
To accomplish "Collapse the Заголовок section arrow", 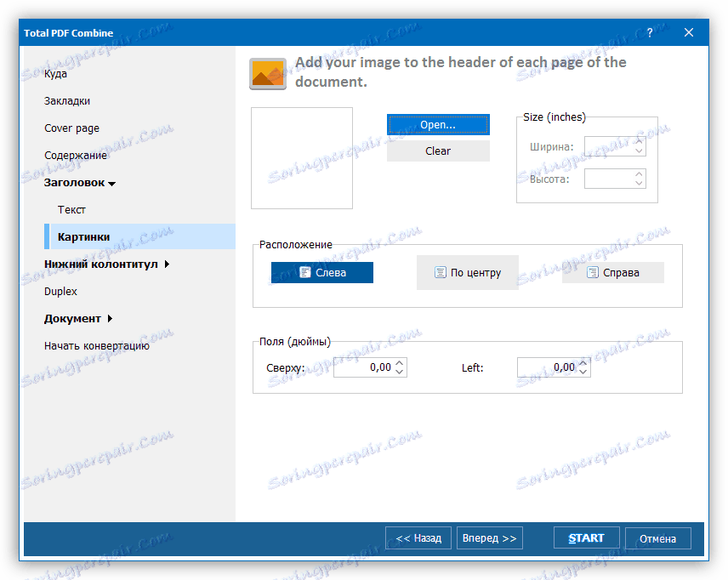I will (x=112, y=184).
